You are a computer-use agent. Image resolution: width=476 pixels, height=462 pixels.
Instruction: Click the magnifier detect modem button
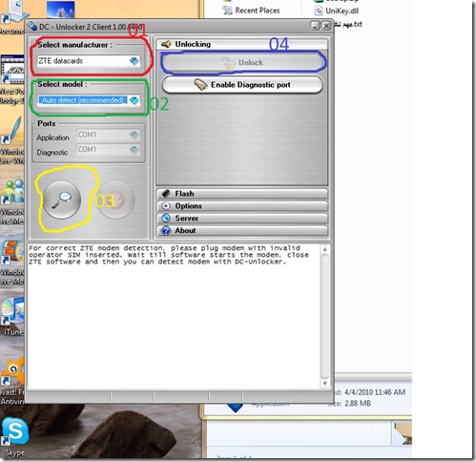[62, 199]
